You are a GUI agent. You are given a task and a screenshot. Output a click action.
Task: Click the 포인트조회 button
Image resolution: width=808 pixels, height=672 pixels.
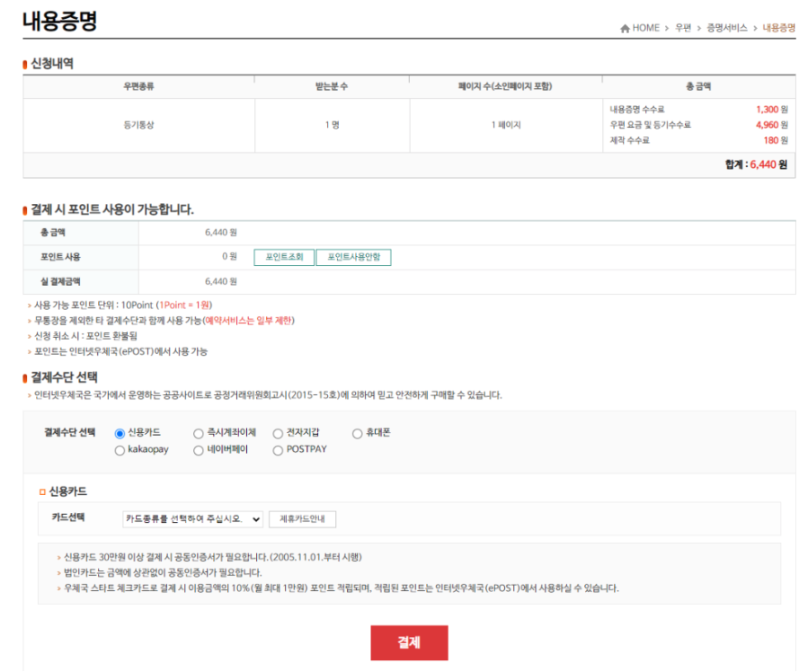click(283, 257)
